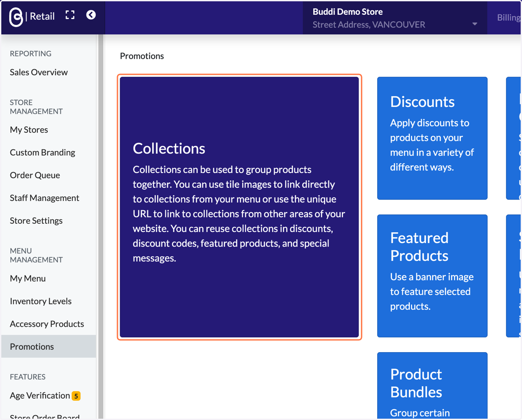The height and width of the screenshot is (420, 522).
Task: Open the Order Queue
Action: 35,175
